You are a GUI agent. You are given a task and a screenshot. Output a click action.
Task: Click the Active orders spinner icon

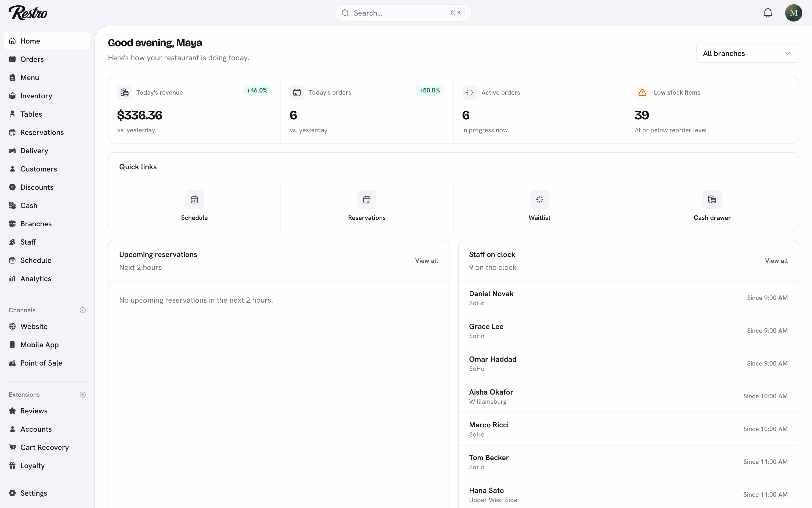click(470, 92)
